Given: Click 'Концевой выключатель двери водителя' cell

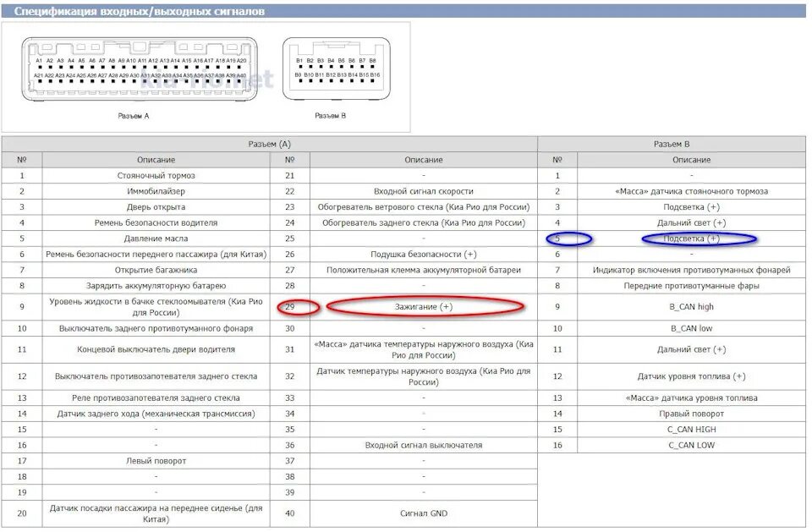Looking at the screenshot, I should pyautogui.click(x=156, y=349).
